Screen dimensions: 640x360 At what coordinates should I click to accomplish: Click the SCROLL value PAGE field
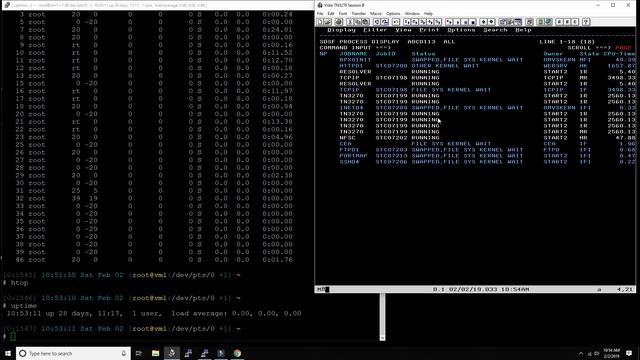(x=623, y=48)
